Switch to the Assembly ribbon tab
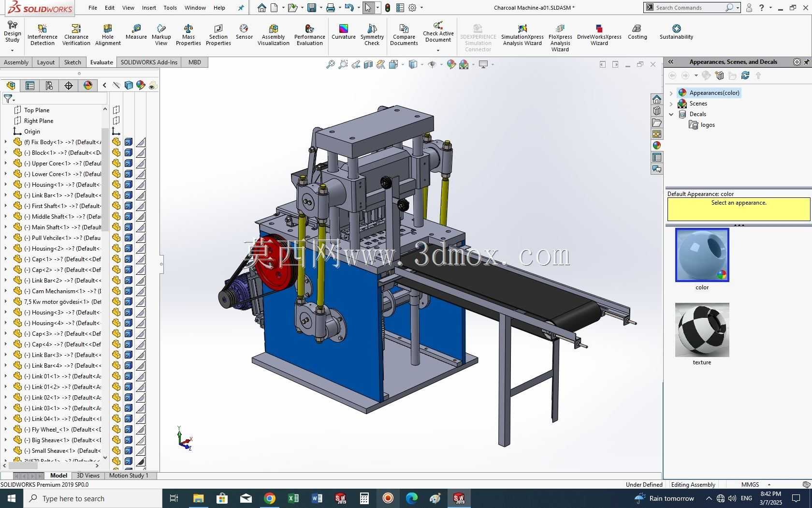 [16, 62]
